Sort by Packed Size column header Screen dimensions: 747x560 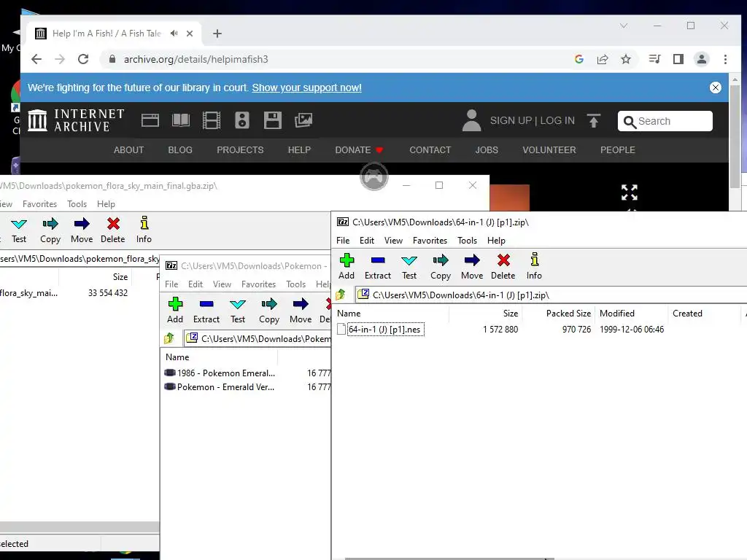559,314
